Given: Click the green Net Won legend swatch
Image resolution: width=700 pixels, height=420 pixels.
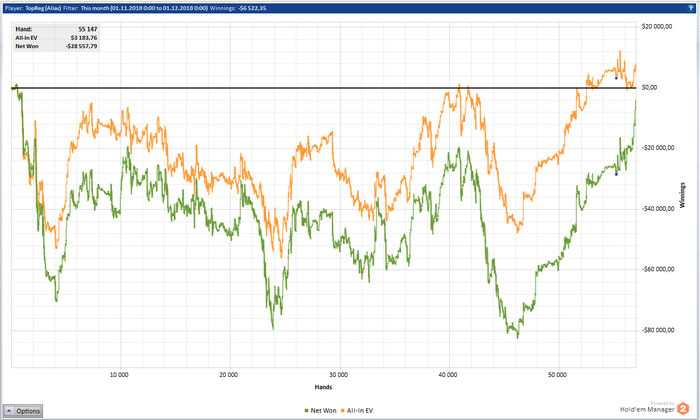Looking at the screenshot, I should coord(307,411).
